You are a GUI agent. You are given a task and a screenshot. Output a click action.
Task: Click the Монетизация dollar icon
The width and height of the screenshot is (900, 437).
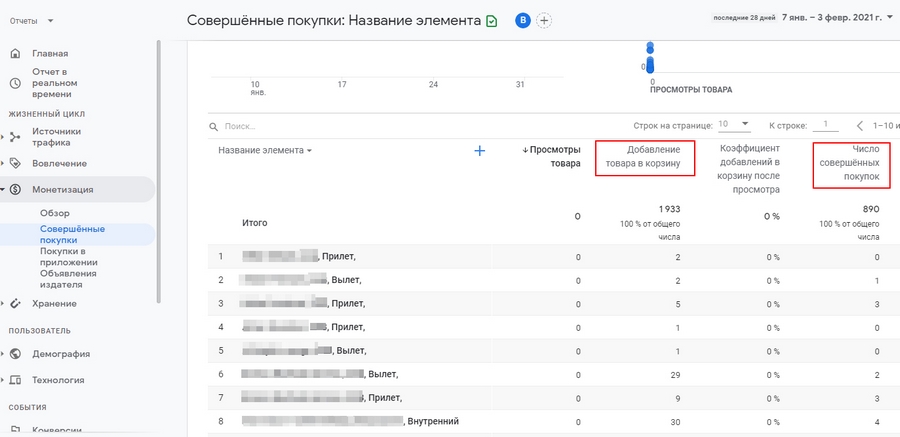15,190
